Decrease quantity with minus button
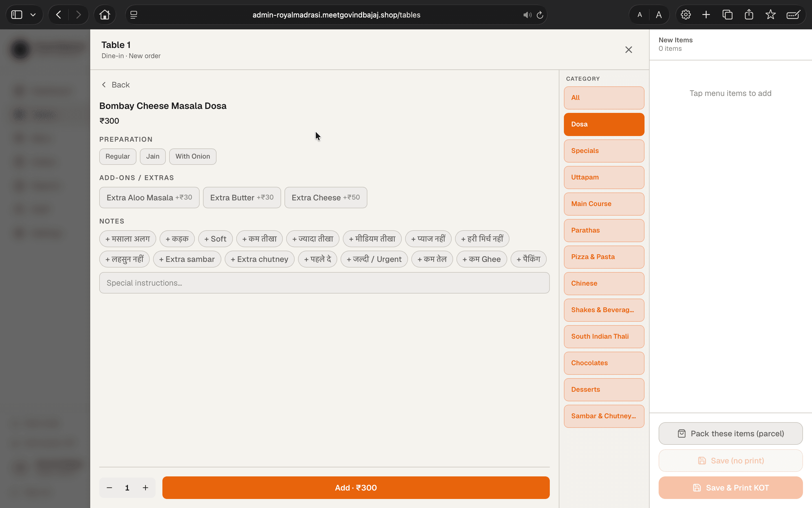812x508 pixels. pyautogui.click(x=109, y=487)
